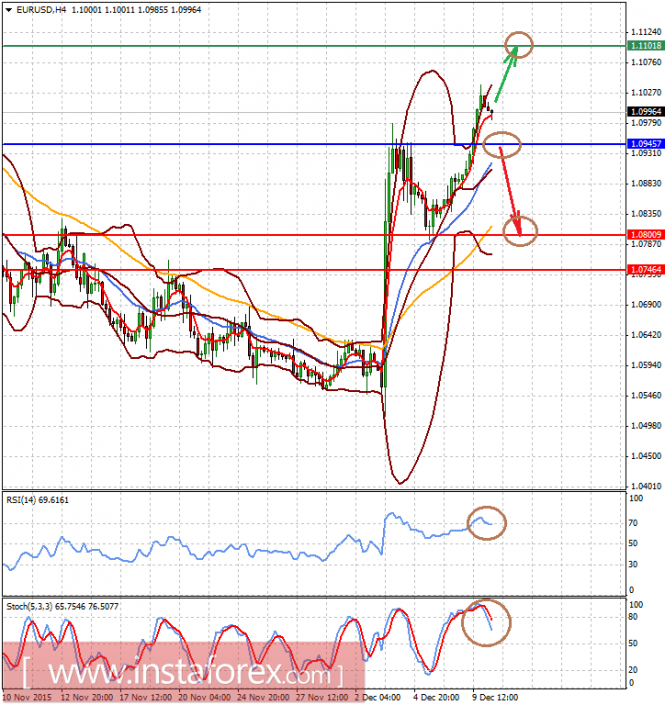Open the EURUSD,H4 chart dropdown arrow
Viewport: 665px width, 705px height.
[9, 9]
